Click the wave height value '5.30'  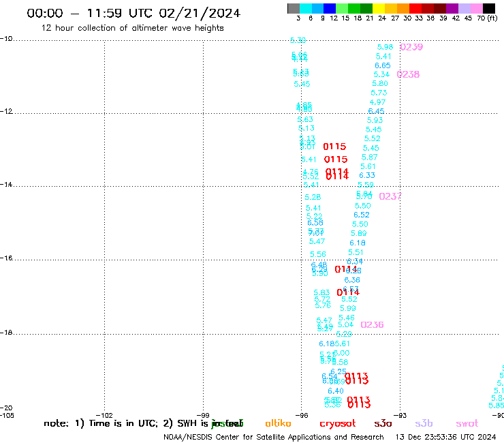tap(298, 40)
